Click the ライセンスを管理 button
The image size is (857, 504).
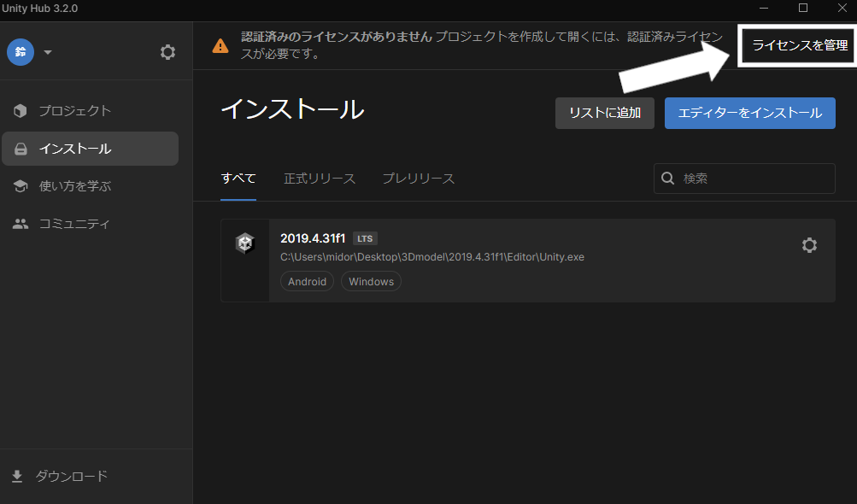pos(800,45)
